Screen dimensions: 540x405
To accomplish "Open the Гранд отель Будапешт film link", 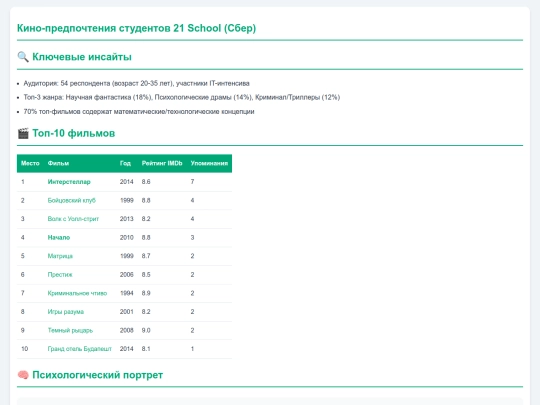I will 80,349.
